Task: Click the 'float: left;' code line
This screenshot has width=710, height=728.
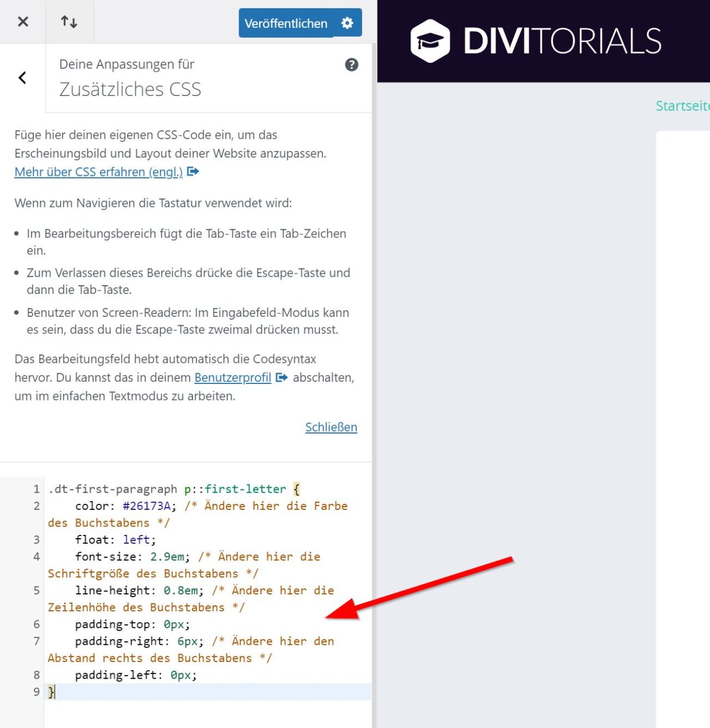Action: [115, 539]
